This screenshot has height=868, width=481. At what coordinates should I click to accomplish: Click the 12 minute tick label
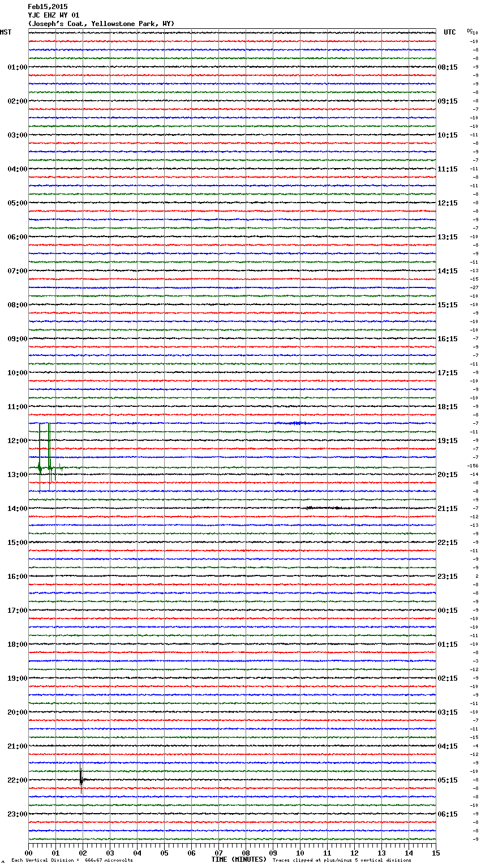pos(354,853)
